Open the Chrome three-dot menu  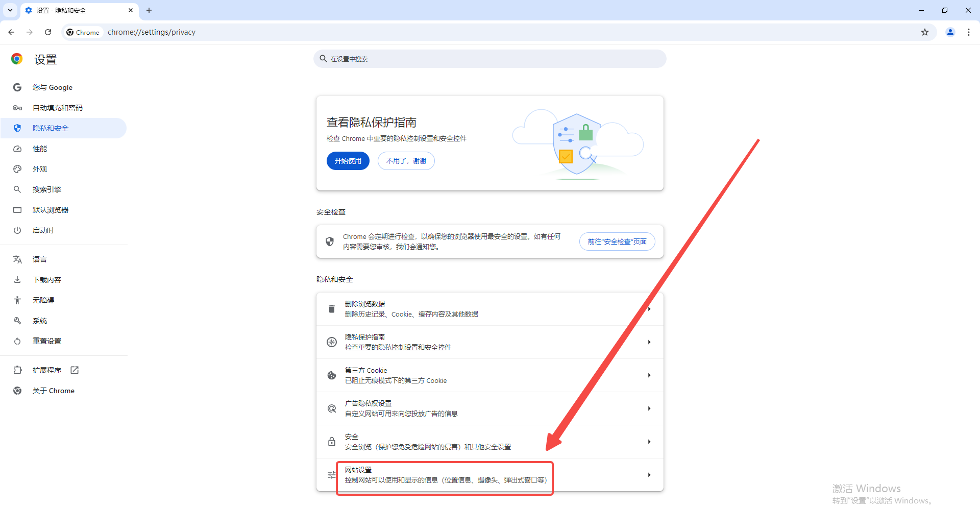click(x=969, y=32)
